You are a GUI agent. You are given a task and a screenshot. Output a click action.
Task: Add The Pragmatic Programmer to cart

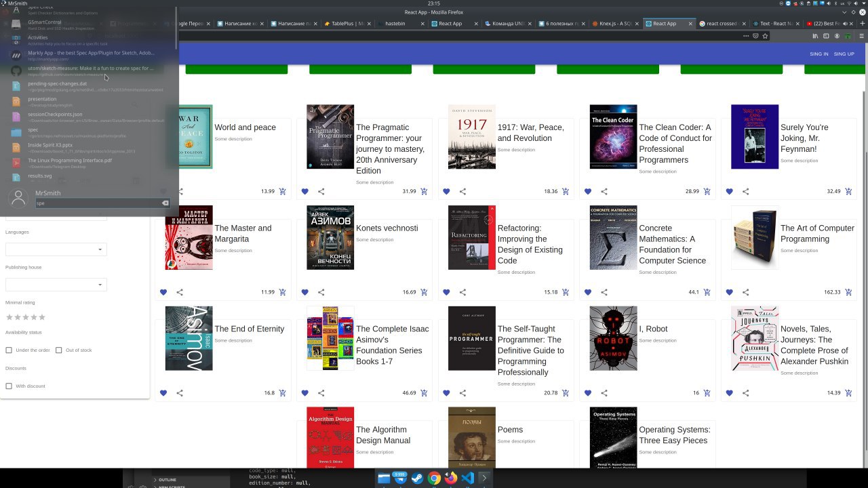(x=425, y=192)
